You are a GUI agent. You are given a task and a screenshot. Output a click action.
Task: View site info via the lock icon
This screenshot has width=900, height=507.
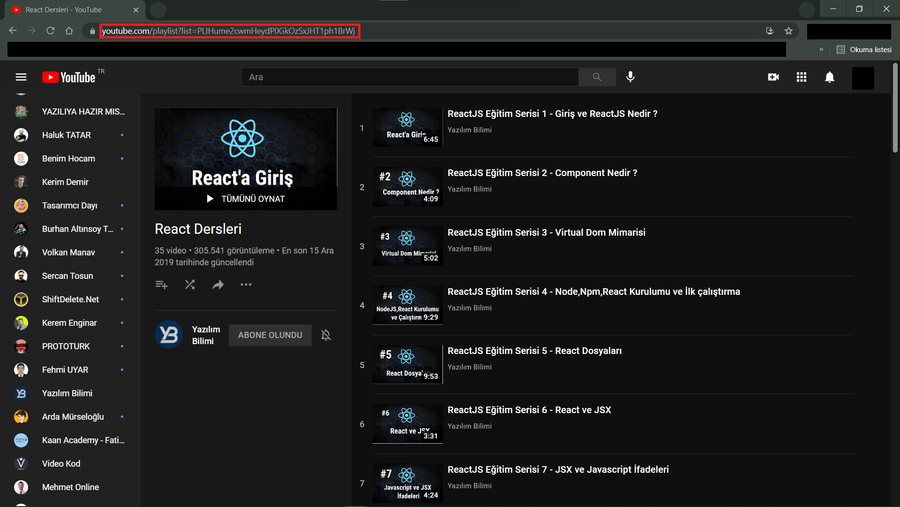(x=92, y=31)
